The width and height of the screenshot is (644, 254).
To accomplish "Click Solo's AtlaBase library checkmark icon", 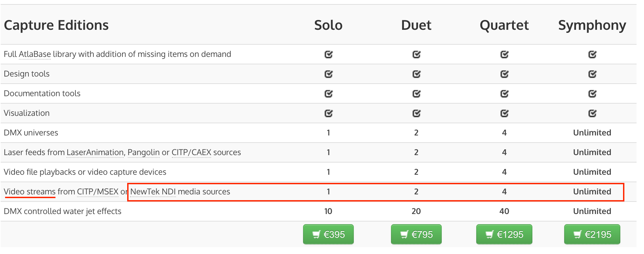I will click(328, 55).
